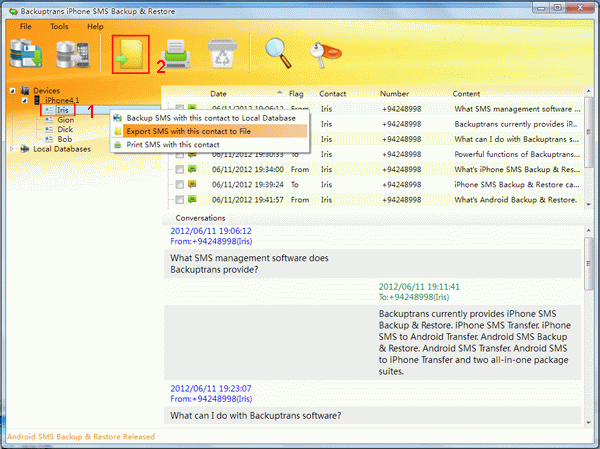Collapse the iPhone4.1 tree node
This screenshot has height=449, width=600.
pyautogui.click(x=24, y=100)
